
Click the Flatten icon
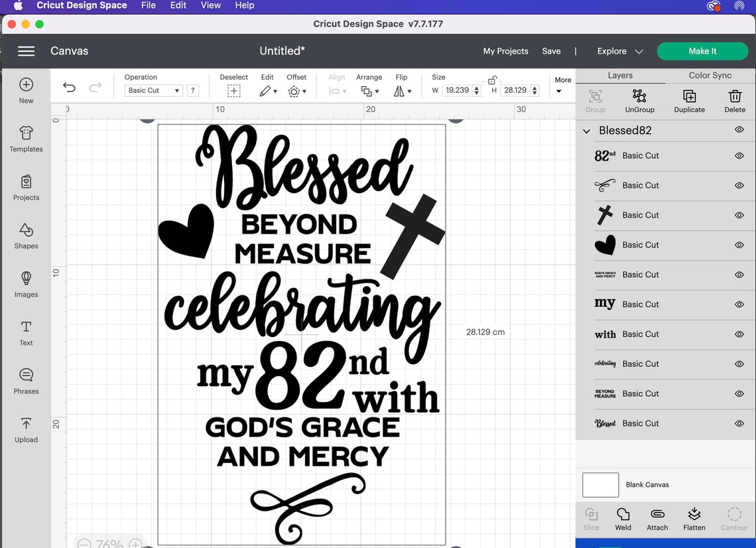694,519
